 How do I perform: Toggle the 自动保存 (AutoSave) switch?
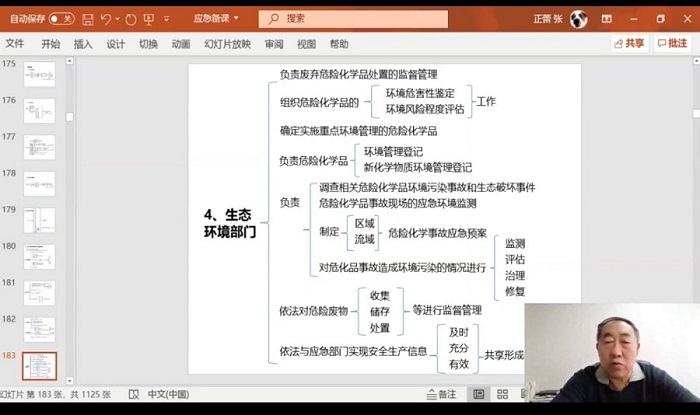(61, 18)
